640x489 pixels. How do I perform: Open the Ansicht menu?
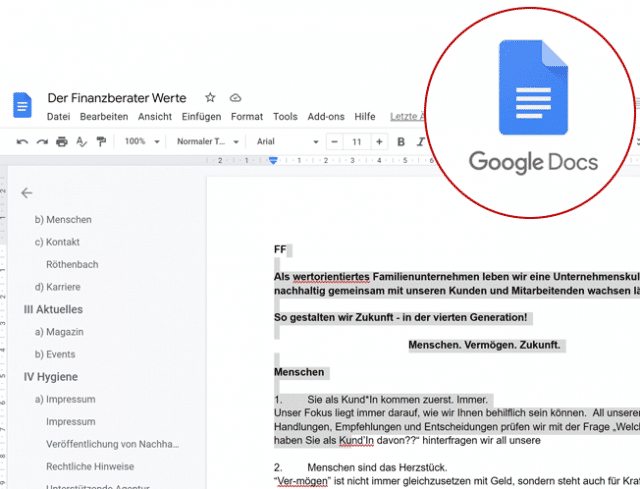[x=155, y=117]
